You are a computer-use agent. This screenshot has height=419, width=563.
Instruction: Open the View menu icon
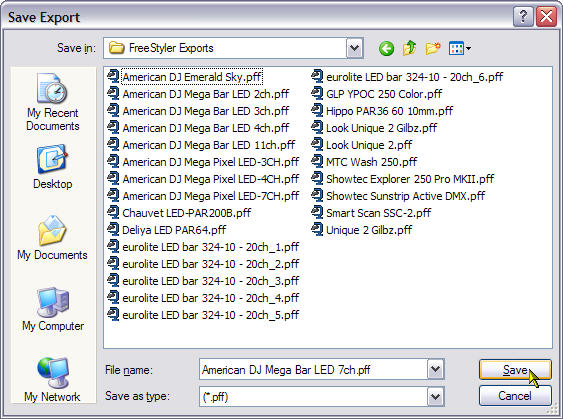pyautogui.click(x=460, y=48)
